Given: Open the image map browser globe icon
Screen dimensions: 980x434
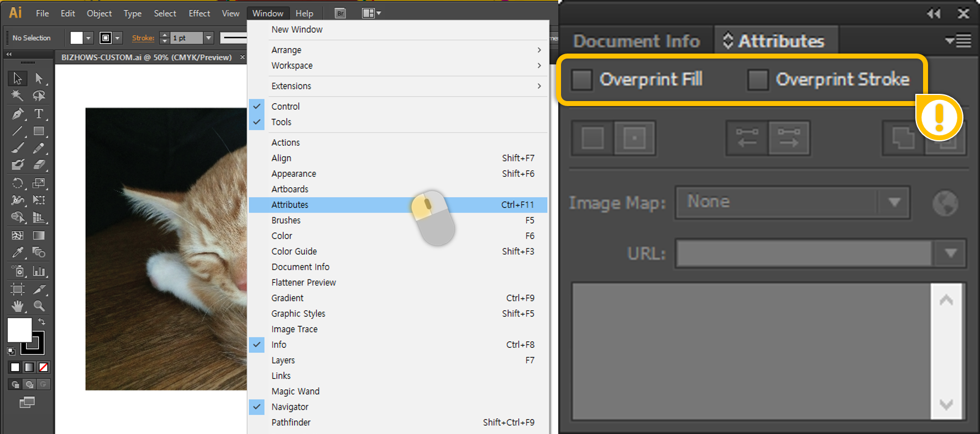Looking at the screenshot, I should click(945, 203).
